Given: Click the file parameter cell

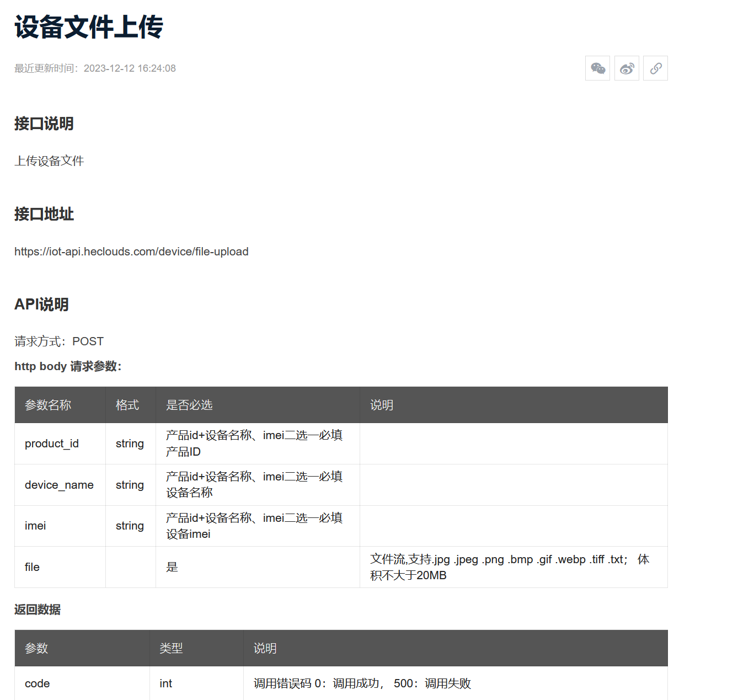Looking at the screenshot, I should coord(60,567).
